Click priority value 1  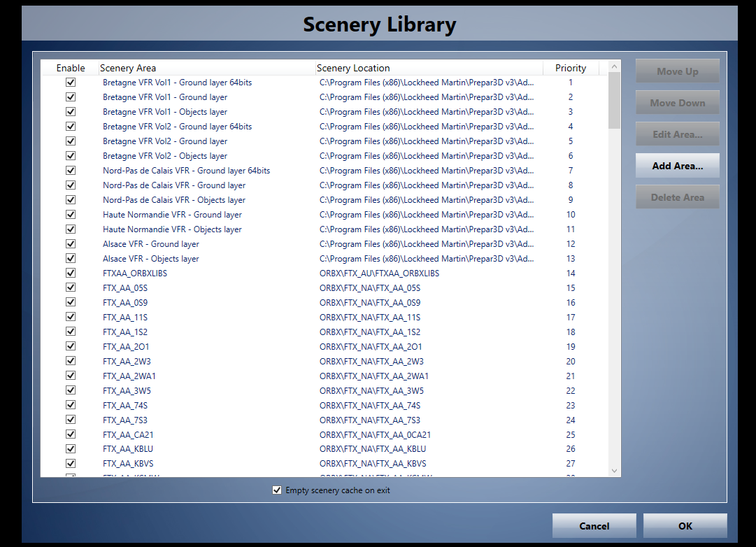(571, 83)
